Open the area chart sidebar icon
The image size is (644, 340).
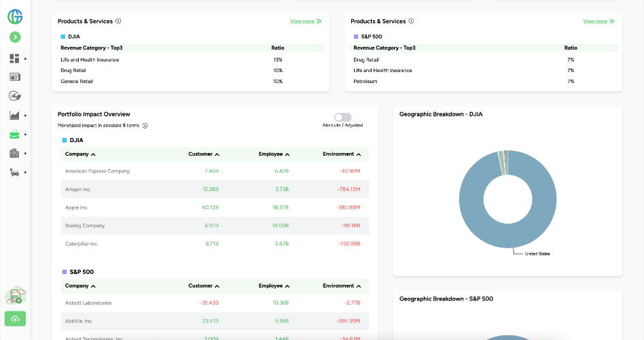(x=14, y=115)
